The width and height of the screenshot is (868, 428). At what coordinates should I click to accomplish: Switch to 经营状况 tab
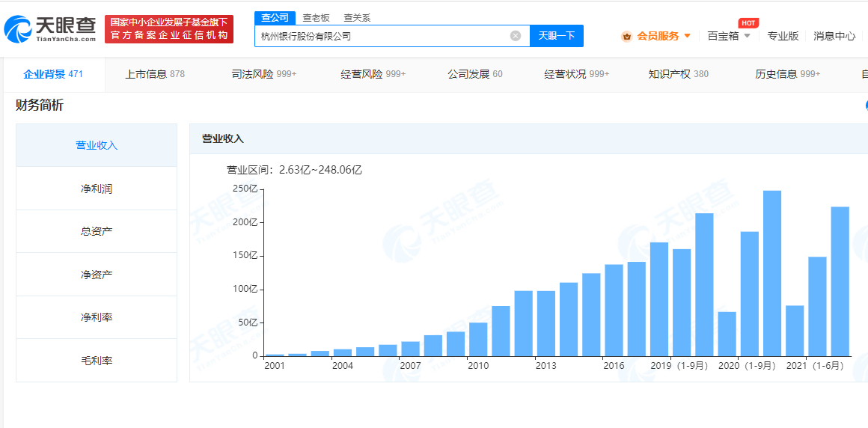click(577, 73)
